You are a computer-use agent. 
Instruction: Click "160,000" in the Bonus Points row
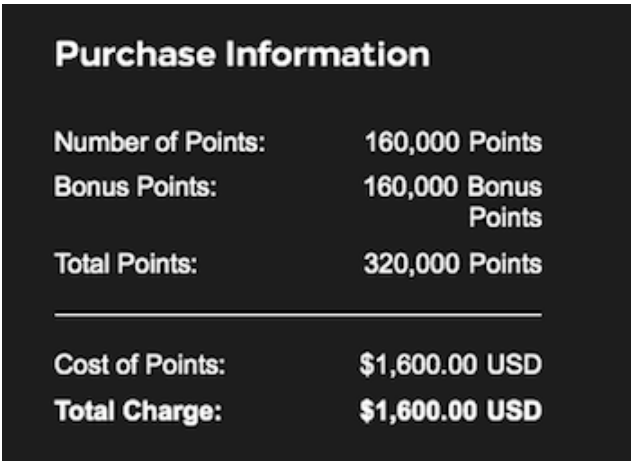tap(412, 188)
